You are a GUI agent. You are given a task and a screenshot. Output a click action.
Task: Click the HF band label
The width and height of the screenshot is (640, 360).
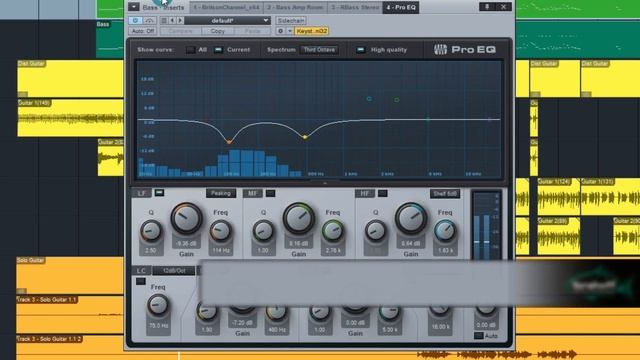coord(364,193)
